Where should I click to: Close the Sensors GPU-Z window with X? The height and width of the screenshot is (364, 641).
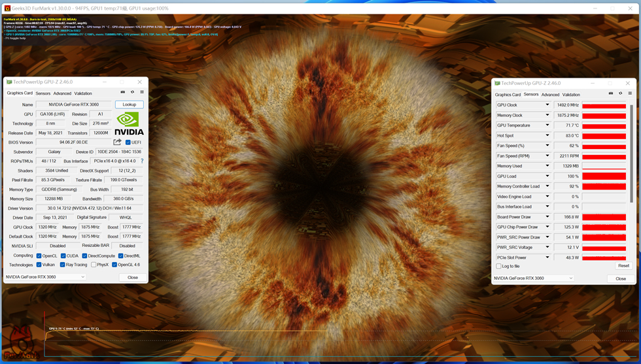tap(627, 83)
